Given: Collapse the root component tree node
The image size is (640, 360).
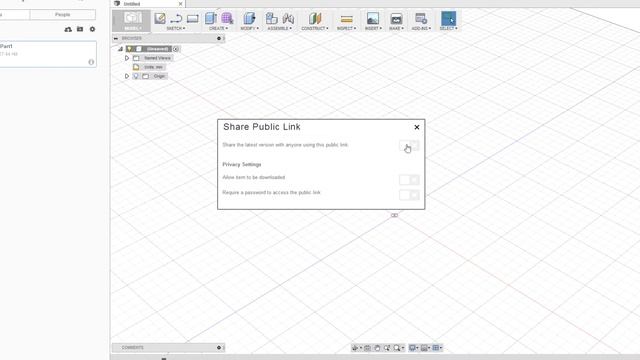Looking at the screenshot, I should [120, 49].
